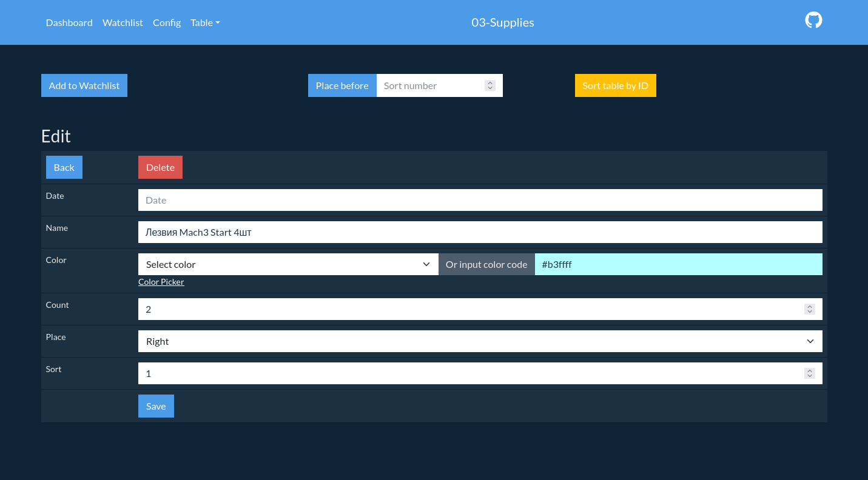This screenshot has height=480, width=868.
Task: Click the 03-Supplies title
Action: tap(503, 22)
